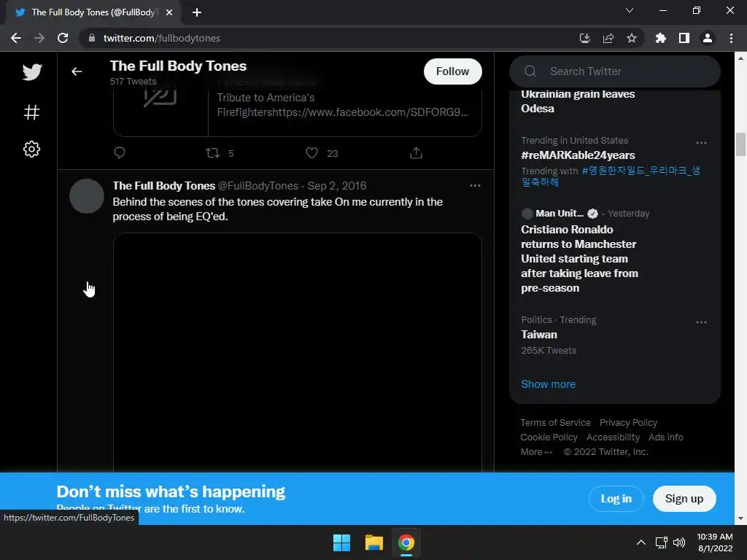Viewport: 747px width, 560px height.
Task: Share this page from address bar
Action: 608,38
